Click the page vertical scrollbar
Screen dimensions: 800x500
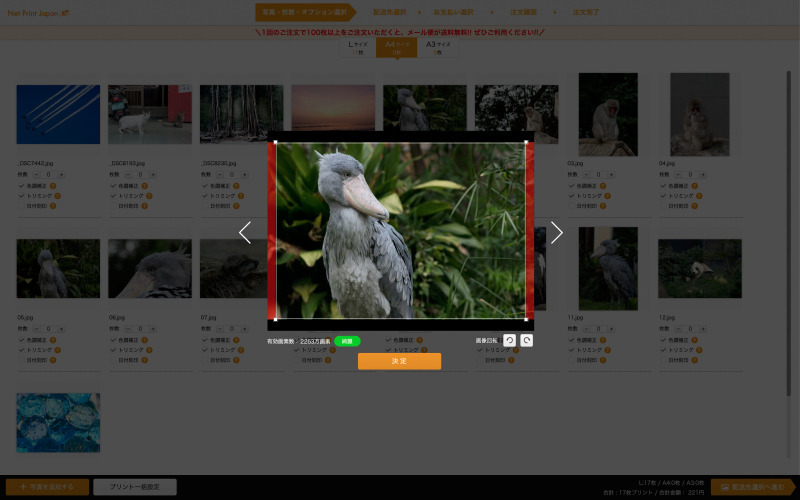click(789, 233)
